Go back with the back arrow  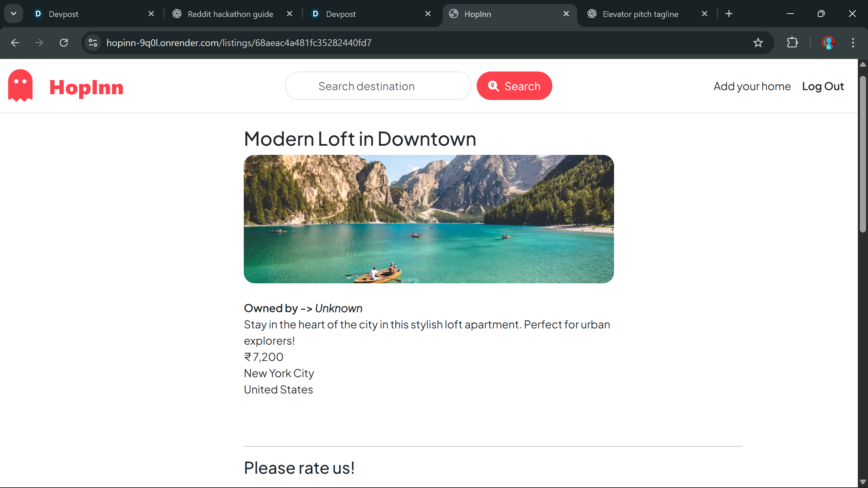pyautogui.click(x=15, y=43)
